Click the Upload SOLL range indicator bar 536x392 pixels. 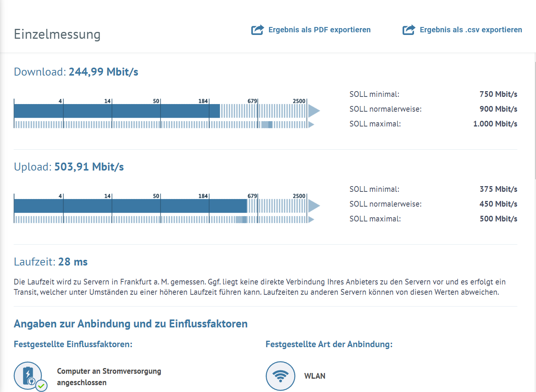click(x=241, y=220)
